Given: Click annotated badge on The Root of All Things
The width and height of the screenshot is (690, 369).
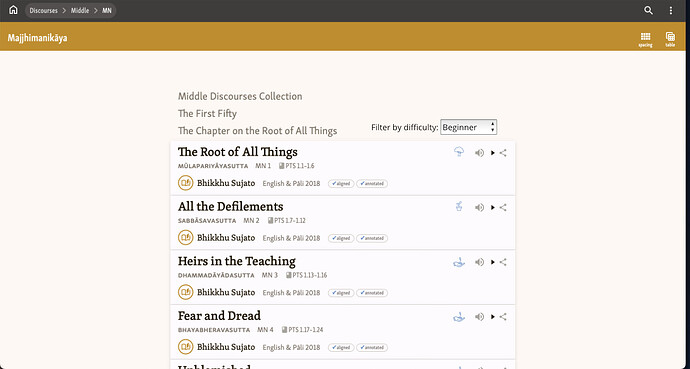Looking at the screenshot, I should tap(372, 183).
